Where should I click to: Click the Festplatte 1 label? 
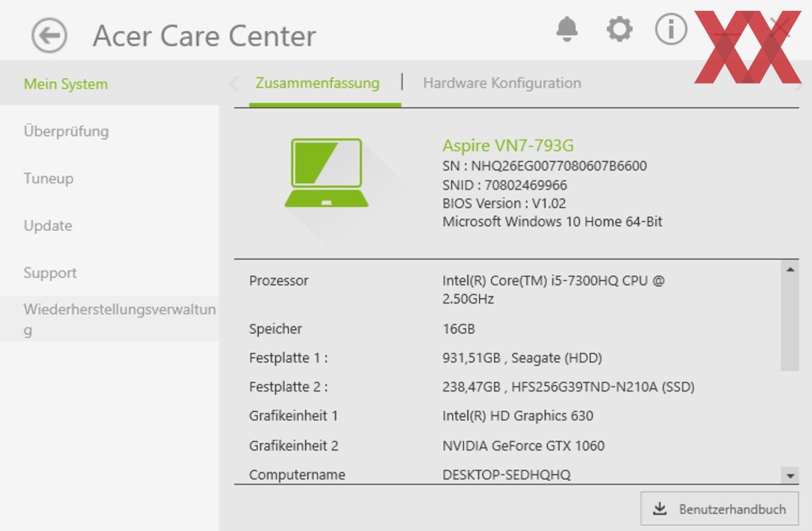[288, 358]
